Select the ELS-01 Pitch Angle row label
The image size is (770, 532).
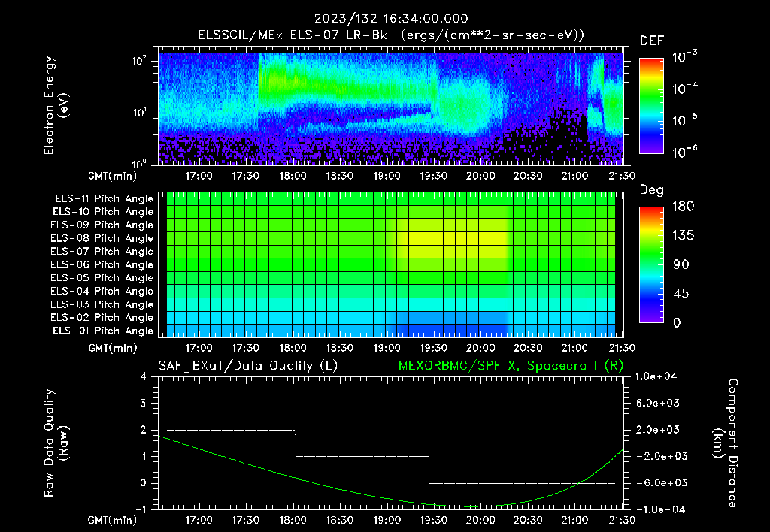[x=103, y=331]
